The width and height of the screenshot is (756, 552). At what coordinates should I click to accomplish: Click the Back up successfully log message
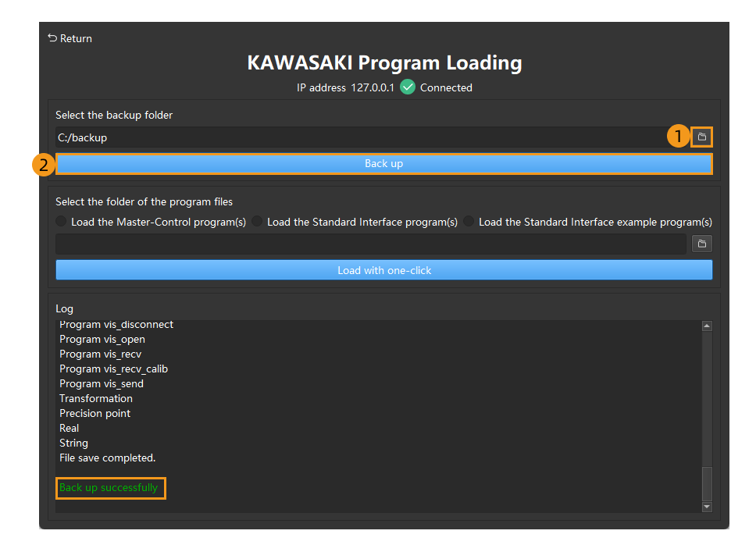coord(110,487)
